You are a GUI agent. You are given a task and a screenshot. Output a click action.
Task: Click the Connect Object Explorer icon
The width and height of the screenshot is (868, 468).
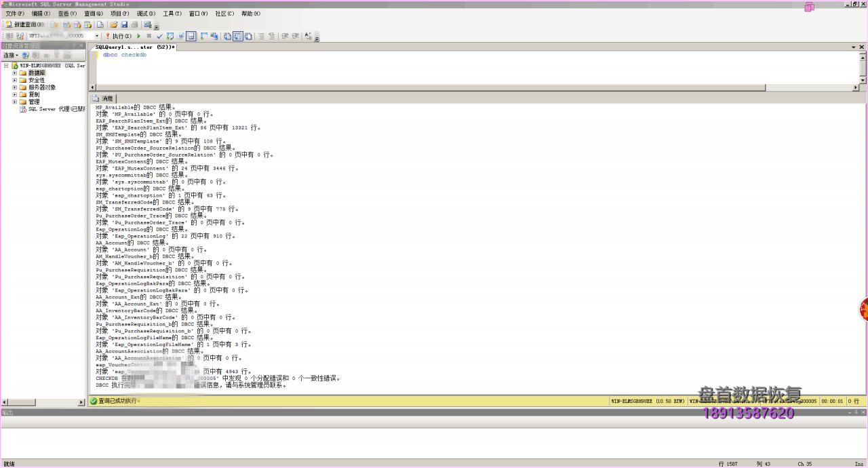coord(25,56)
